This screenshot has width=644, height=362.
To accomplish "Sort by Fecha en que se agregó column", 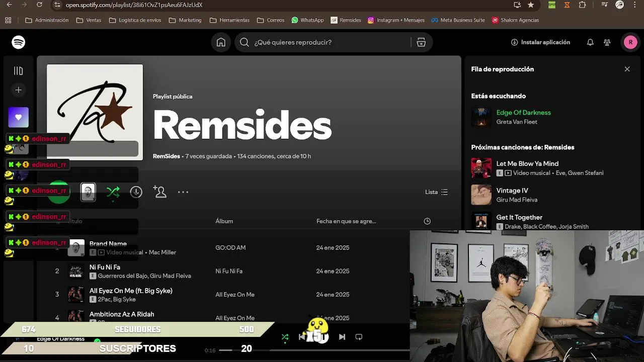I will 346,221.
